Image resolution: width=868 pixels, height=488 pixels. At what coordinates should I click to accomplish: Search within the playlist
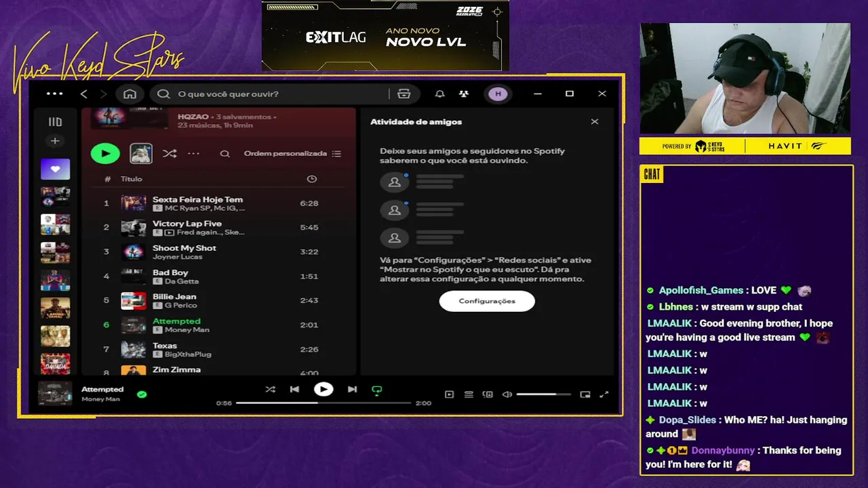click(x=224, y=154)
